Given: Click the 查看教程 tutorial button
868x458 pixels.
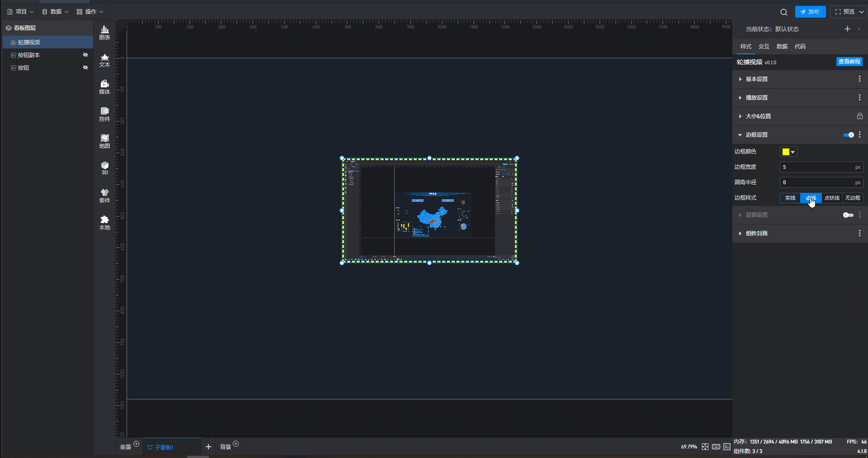Looking at the screenshot, I should click(x=849, y=62).
